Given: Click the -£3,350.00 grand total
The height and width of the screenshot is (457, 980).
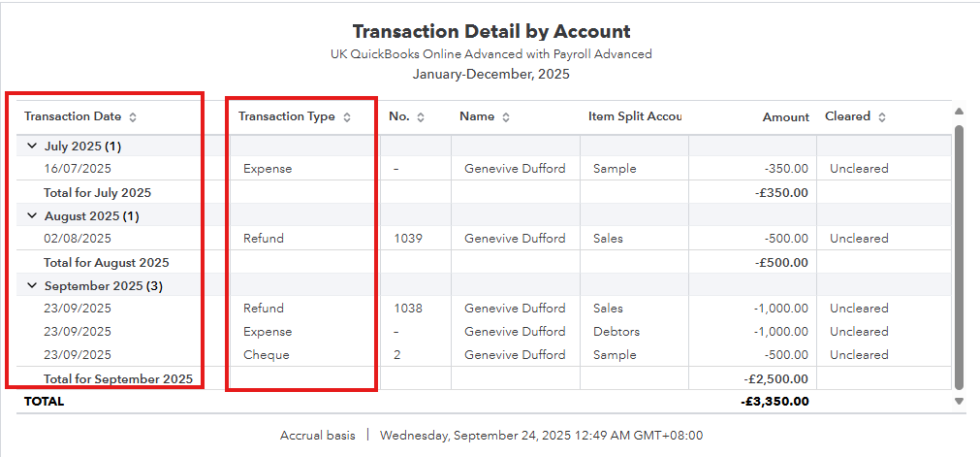Looking at the screenshot, I should [775, 401].
